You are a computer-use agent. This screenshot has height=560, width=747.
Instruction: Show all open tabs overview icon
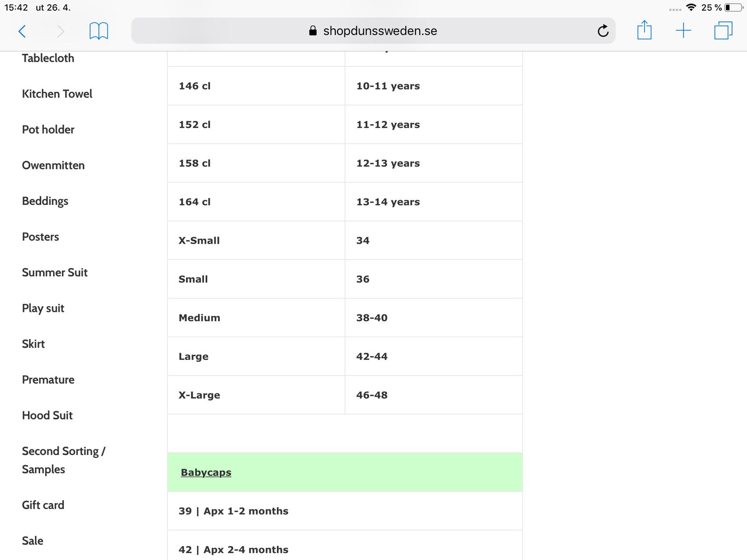[723, 31]
